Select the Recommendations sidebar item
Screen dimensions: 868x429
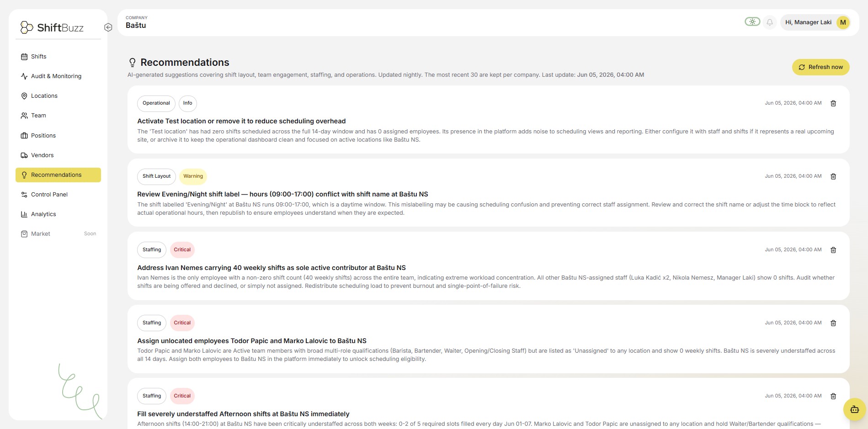coord(58,175)
